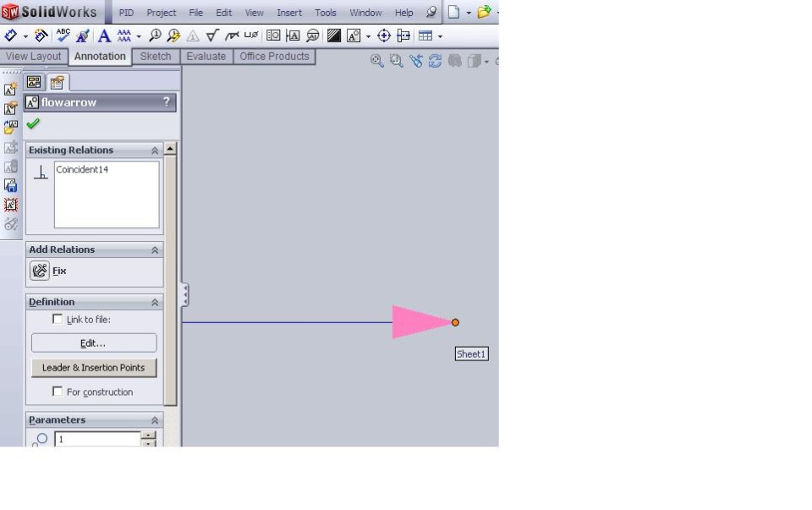The height and width of the screenshot is (510, 812).
Task: Click the Explode Block icon in sidebar
Action: pos(10,205)
